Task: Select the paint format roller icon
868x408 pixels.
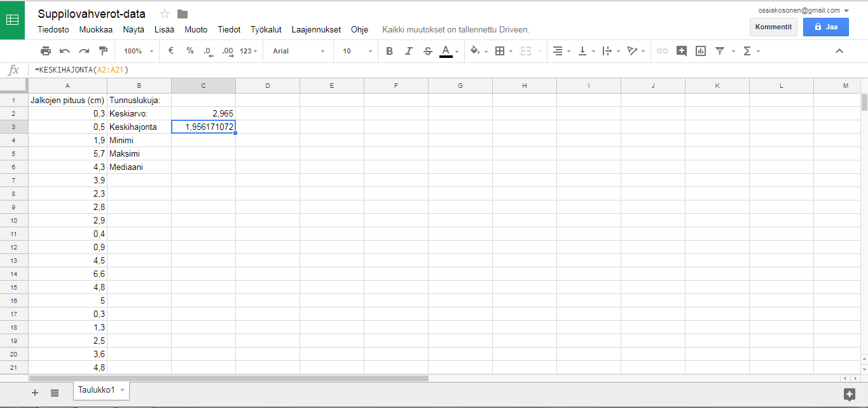Action: tap(103, 51)
